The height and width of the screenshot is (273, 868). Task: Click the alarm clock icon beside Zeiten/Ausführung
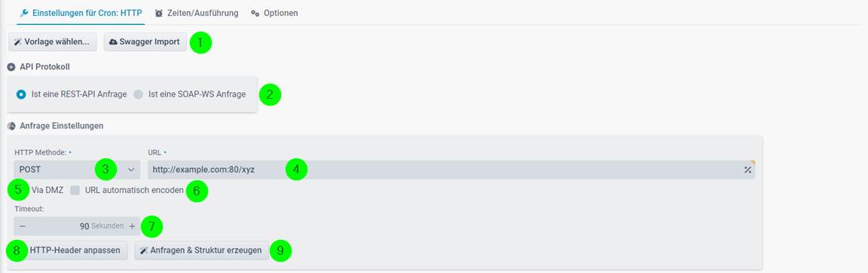click(159, 13)
